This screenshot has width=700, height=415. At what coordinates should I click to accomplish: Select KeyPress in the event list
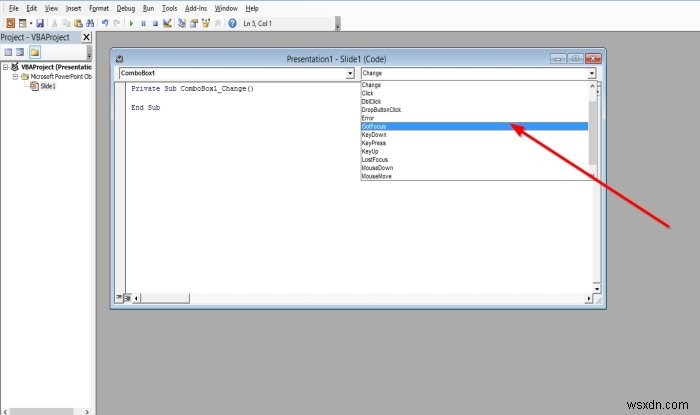pos(475,143)
